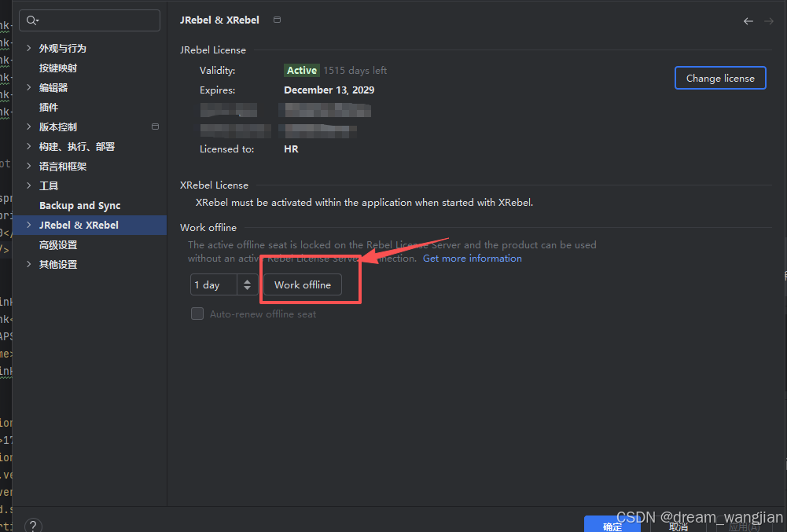Expand the 其他设置 tree node
787x532 pixels.
28,264
